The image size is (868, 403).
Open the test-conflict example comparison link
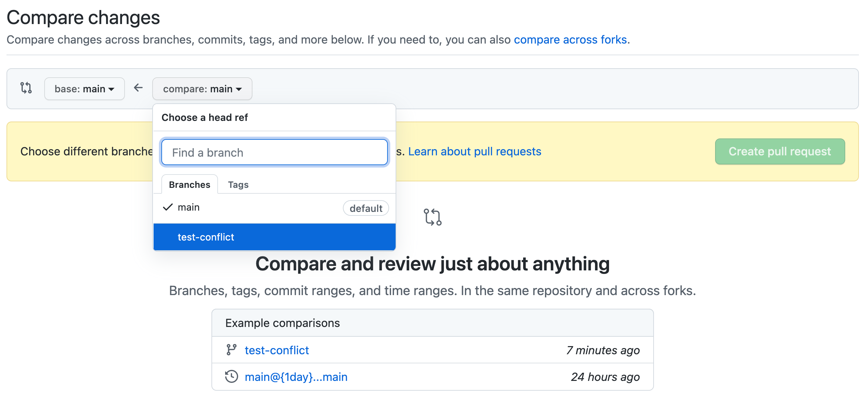[x=277, y=350]
